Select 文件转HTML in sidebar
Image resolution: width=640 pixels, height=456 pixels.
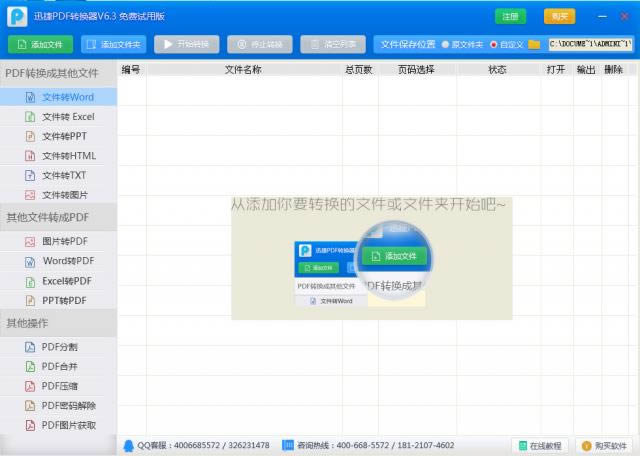coord(58,156)
